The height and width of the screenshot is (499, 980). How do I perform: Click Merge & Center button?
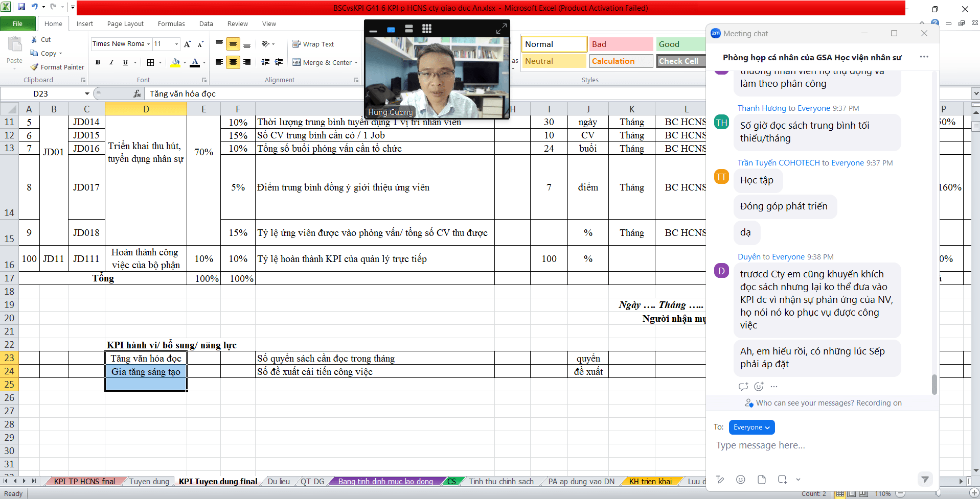322,62
